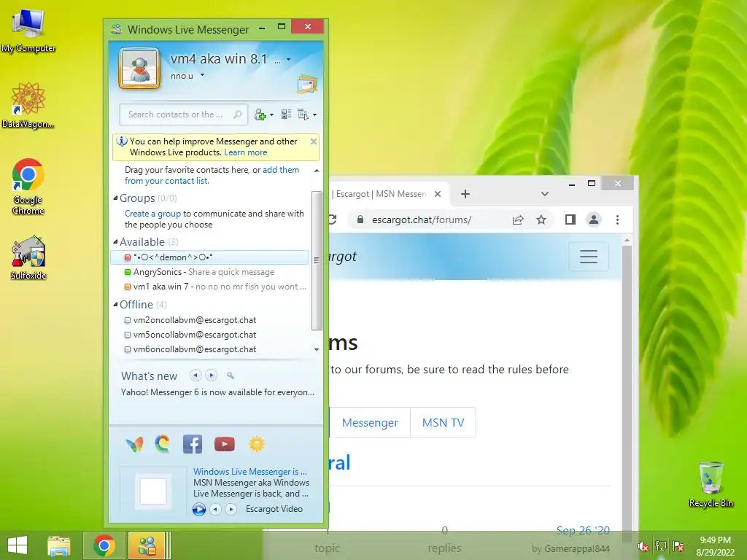Image resolution: width=747 pixels, height=560 pixels.
Task: Open the Chrome tab search chevron
Action: [544, 194]
